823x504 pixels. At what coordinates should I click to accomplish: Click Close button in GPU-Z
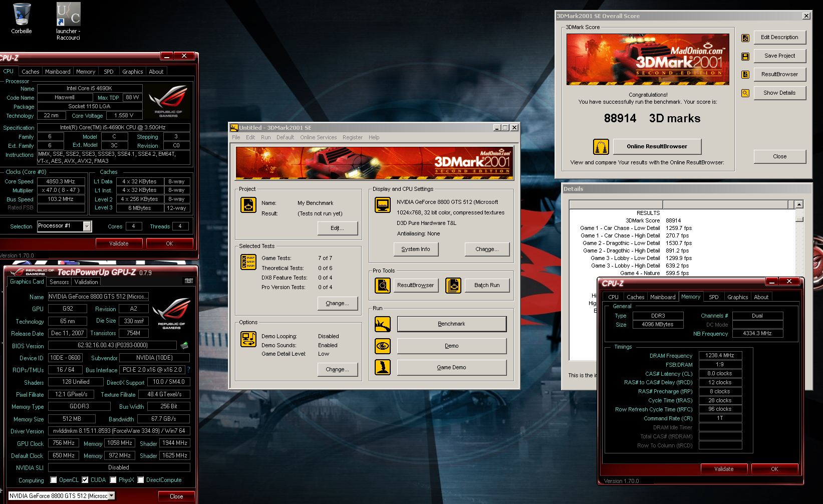point(176,496)
